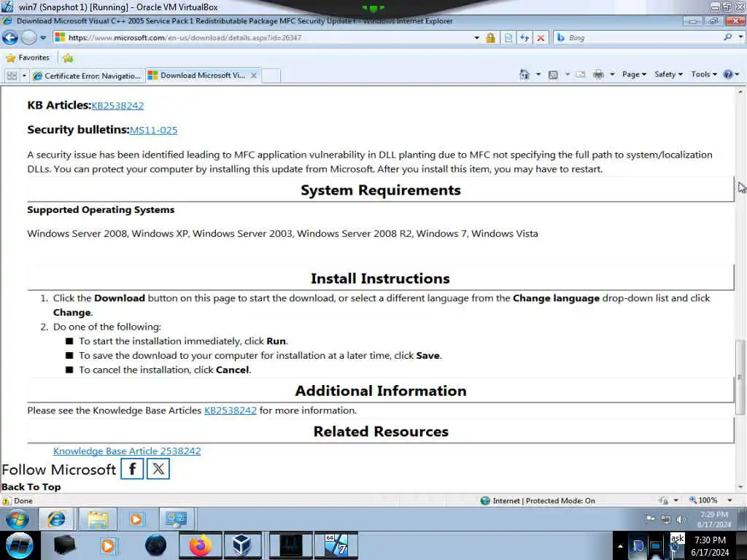Click KB2538242 link in Additional Information

230,411
